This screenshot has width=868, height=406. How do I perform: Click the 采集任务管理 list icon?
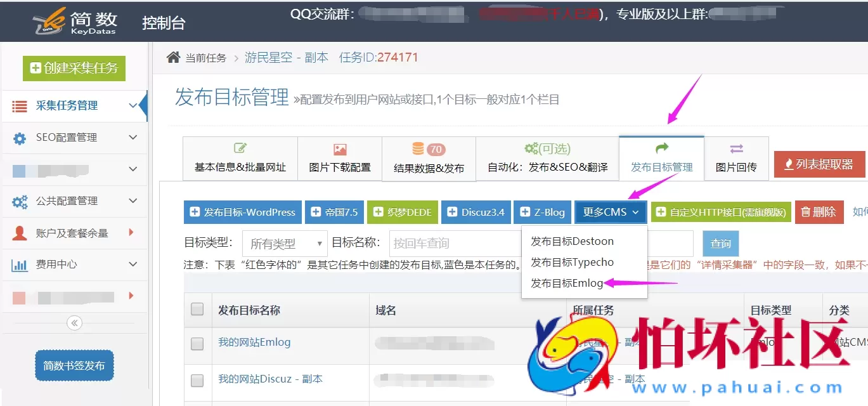pyautogui.click(x=20, y=106)
